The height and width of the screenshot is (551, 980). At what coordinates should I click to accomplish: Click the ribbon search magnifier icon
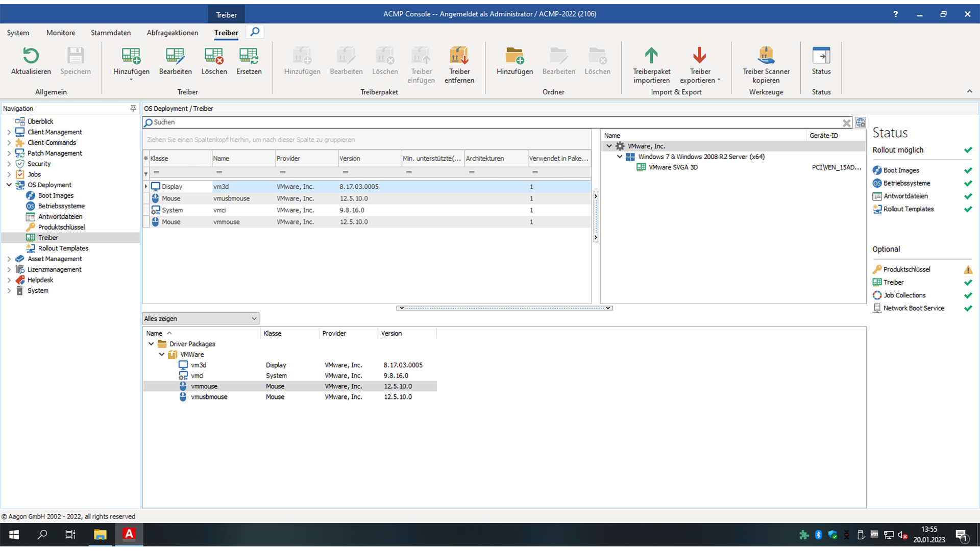tap(255, 32)
